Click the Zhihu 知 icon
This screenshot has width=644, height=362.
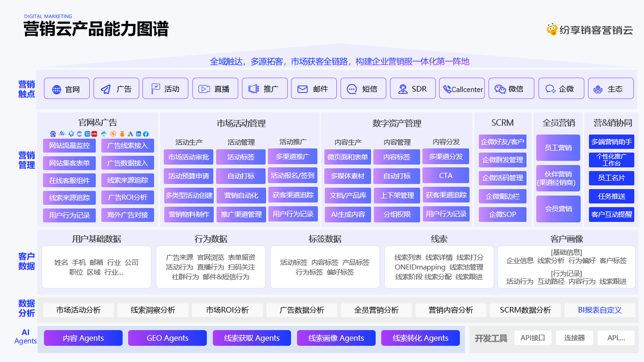pyautogui.click(x=87, y=134)
